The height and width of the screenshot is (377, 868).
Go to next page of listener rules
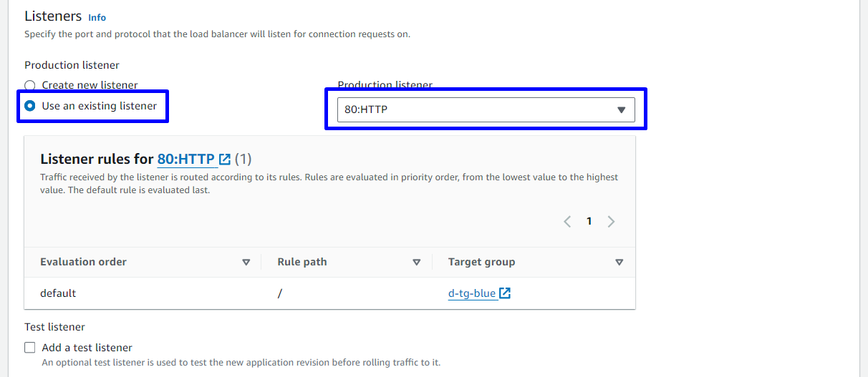tap(611, 221)
